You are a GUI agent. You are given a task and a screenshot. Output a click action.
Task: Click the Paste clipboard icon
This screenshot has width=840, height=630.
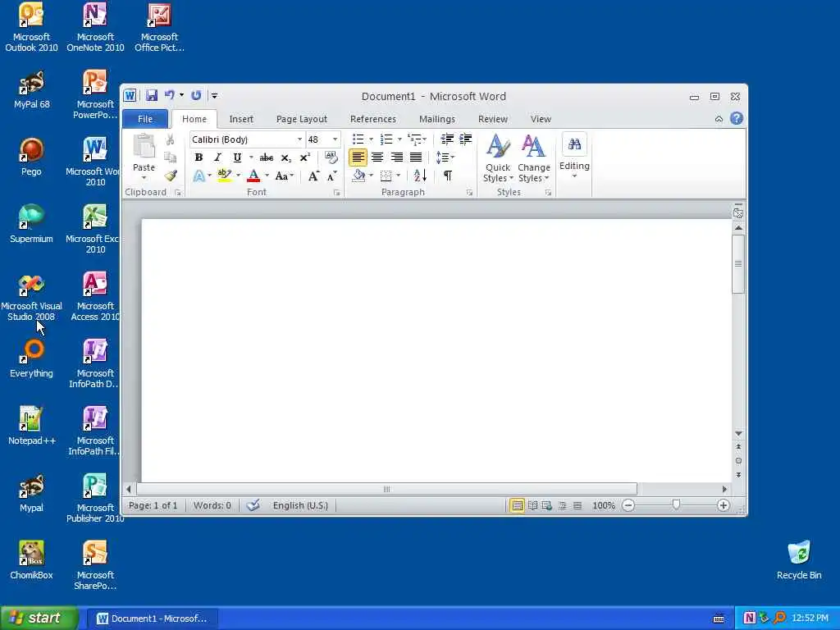[x=144, y=146]
